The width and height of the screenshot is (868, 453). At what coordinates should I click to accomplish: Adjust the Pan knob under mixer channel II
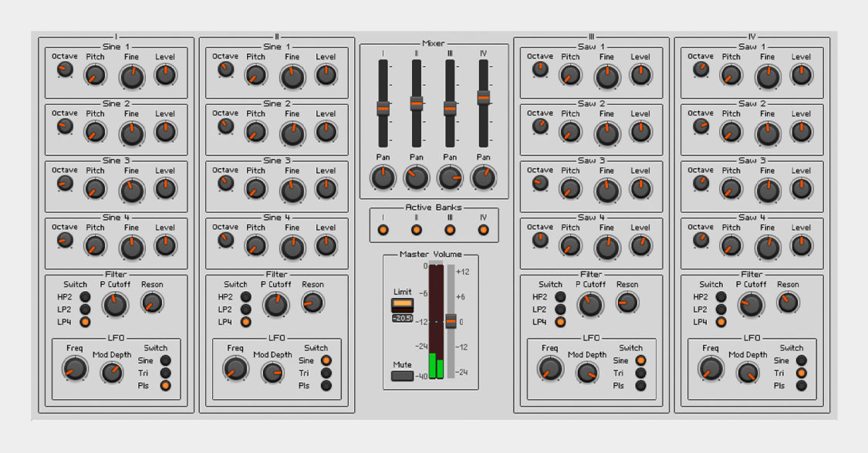click(x=416, y=179)
